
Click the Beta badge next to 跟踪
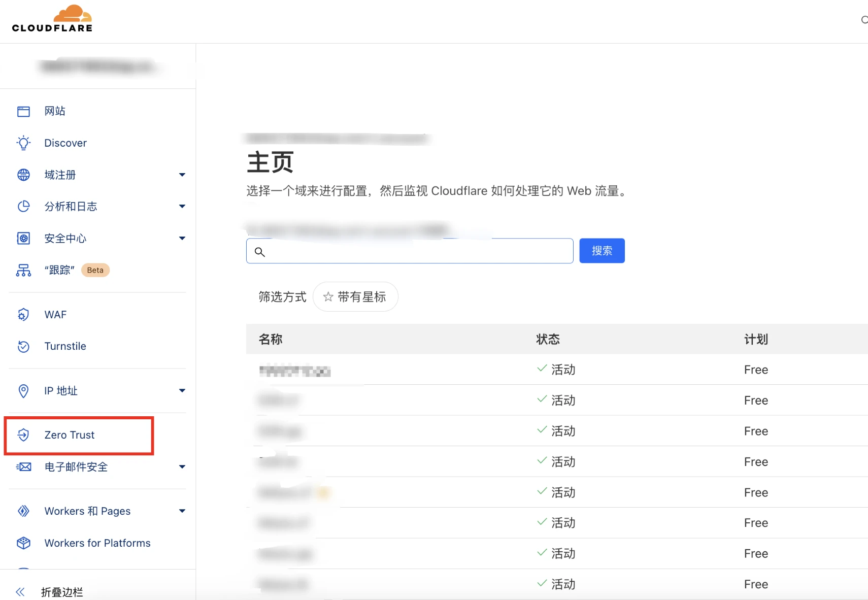95,270
